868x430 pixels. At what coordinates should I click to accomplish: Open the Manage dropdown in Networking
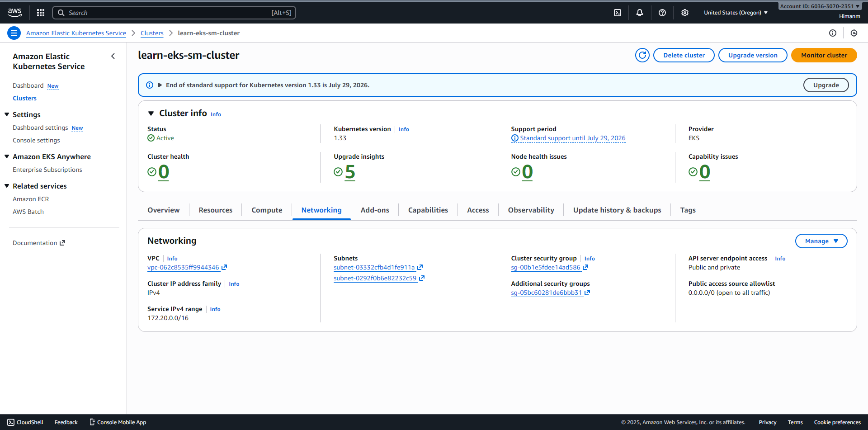click(x=821, y=241)
